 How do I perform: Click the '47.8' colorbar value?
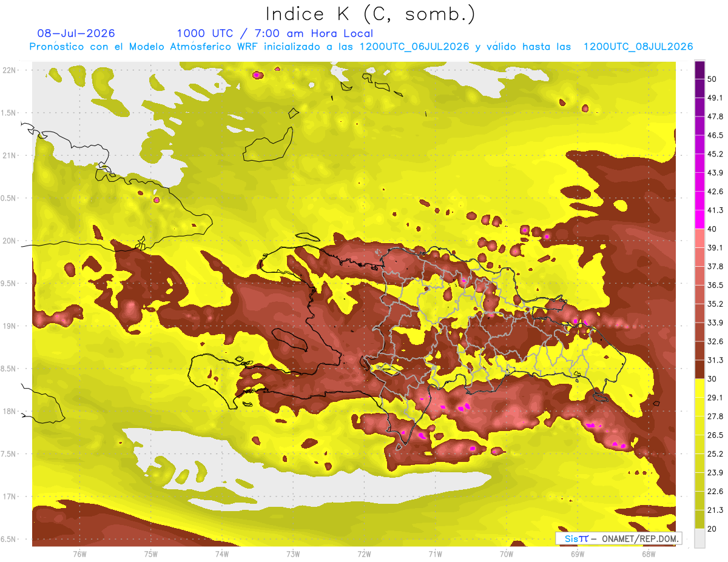pos(715,116)
